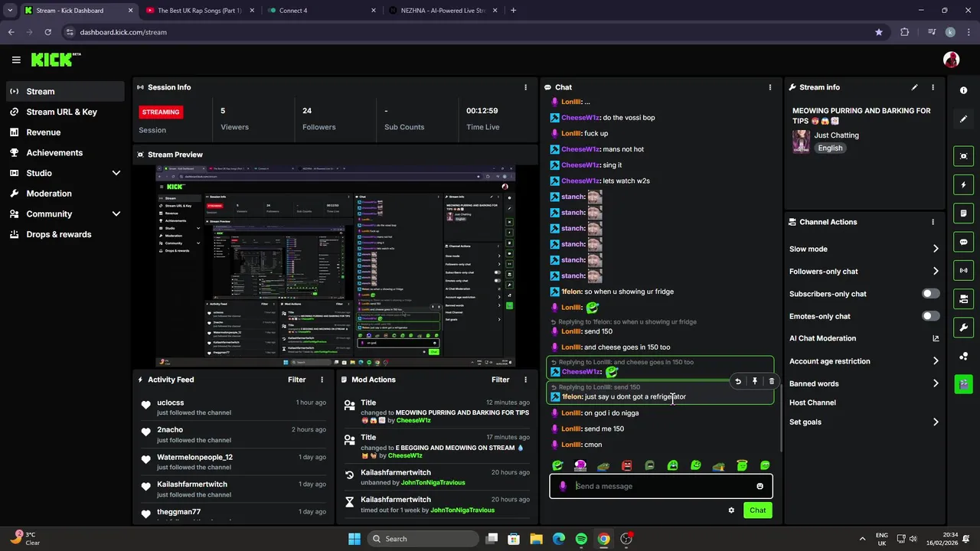Toggle the wrench panel icon in sidebar

tap(963, 328)
